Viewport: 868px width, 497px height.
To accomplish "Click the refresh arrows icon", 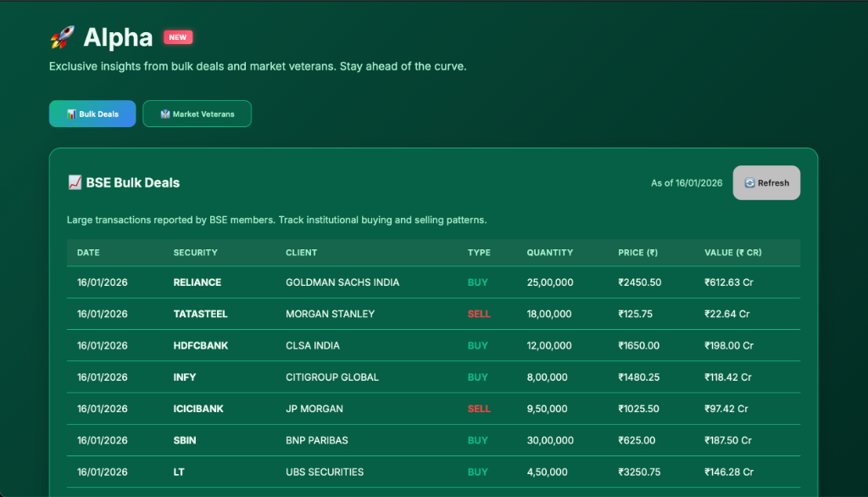I will pos(749,183).
